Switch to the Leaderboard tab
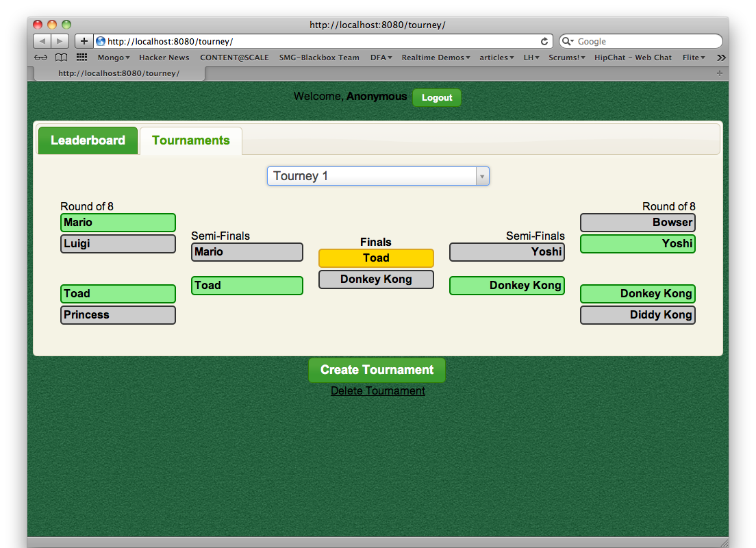Image resolution: width=756 pixels, height=548 pixels. (x=88, y=140)
